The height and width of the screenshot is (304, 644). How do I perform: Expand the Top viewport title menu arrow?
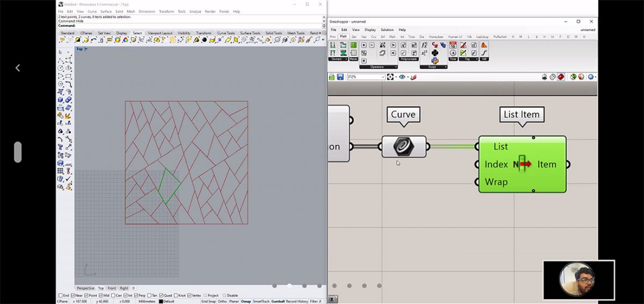[86, 49]
